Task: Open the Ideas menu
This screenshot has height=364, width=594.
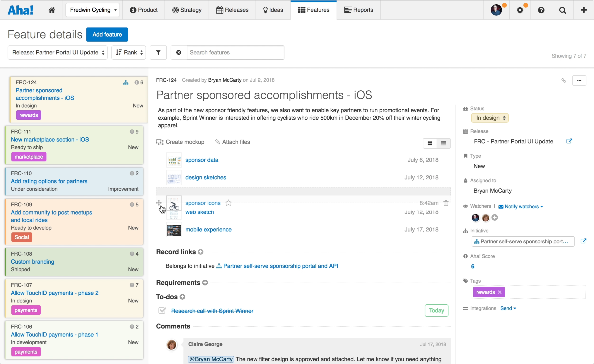Action: click(x=273, y=10)
